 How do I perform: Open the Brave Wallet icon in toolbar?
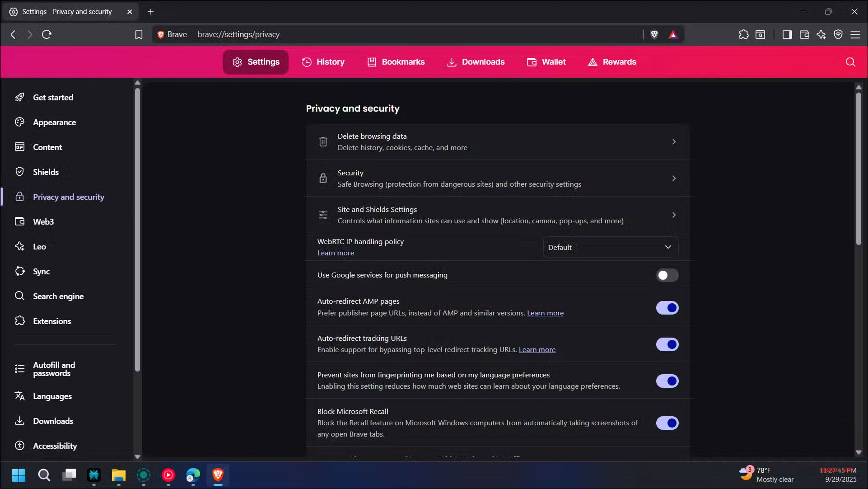[804, 34]
